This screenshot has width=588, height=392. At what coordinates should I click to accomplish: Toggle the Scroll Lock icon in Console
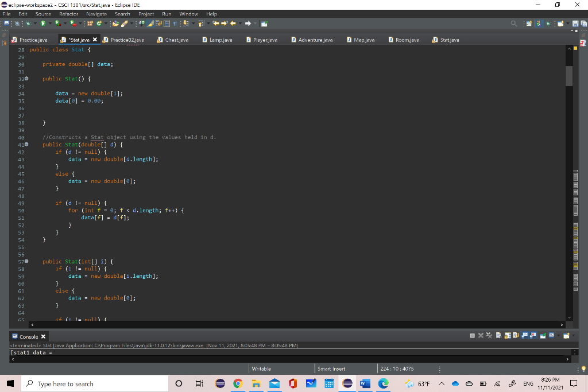508,335
